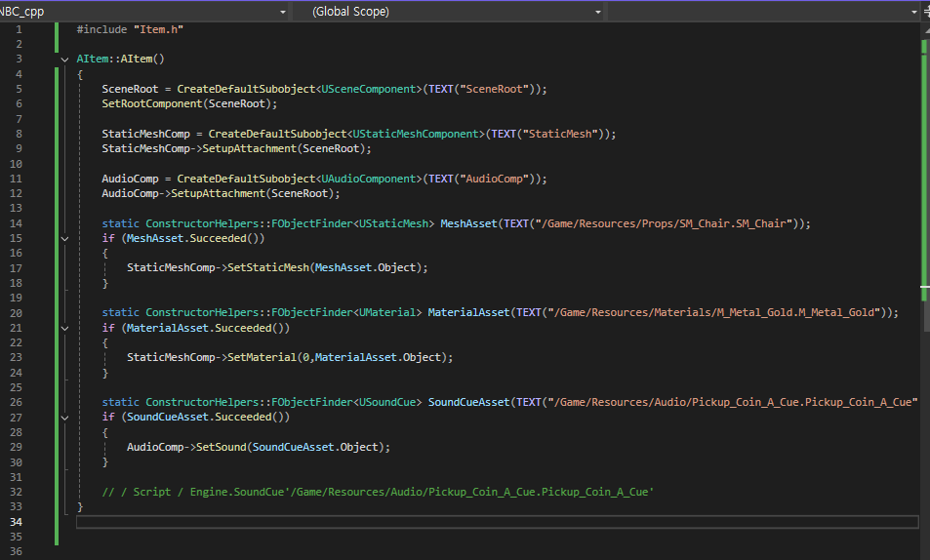Click the split editor icon at top right
This screenshot has width=930, height=560.
click(926, 12)
